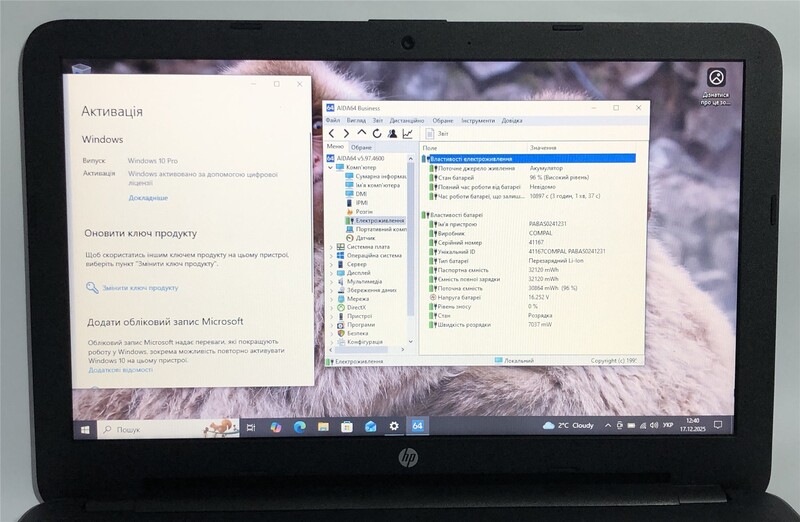
Task: Select Ім'я комп'ютера tree item
Action: [x=372, y=185]
